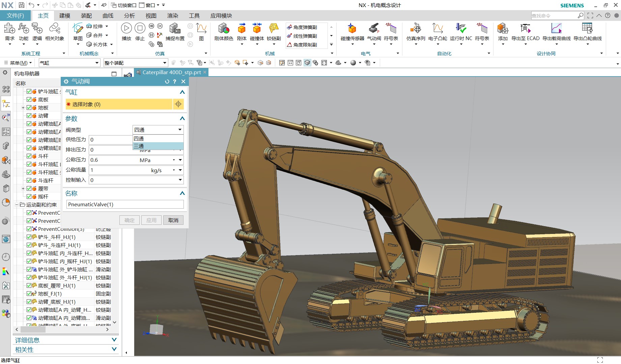The image size is (621, 364).
Task: Click 导出至 ECAD export icon
Action: click(x=525, y=29)
